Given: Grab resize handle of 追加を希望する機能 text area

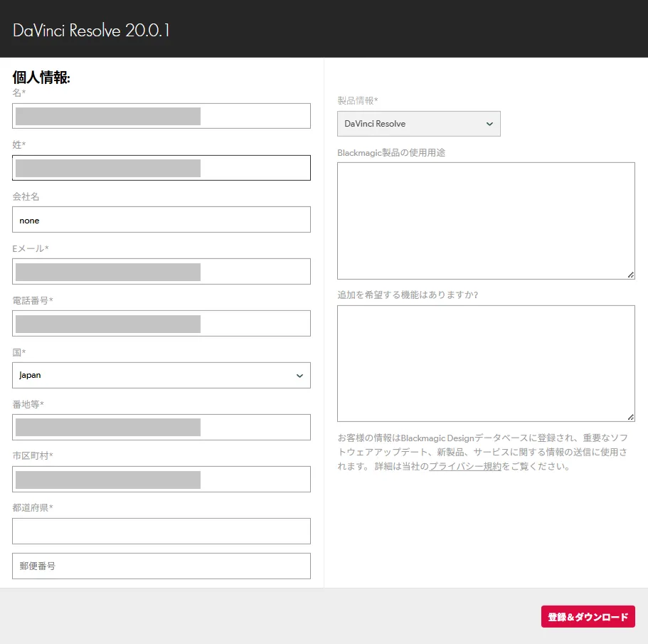Looking at the screenshot, I should click(x=631, y=417).
